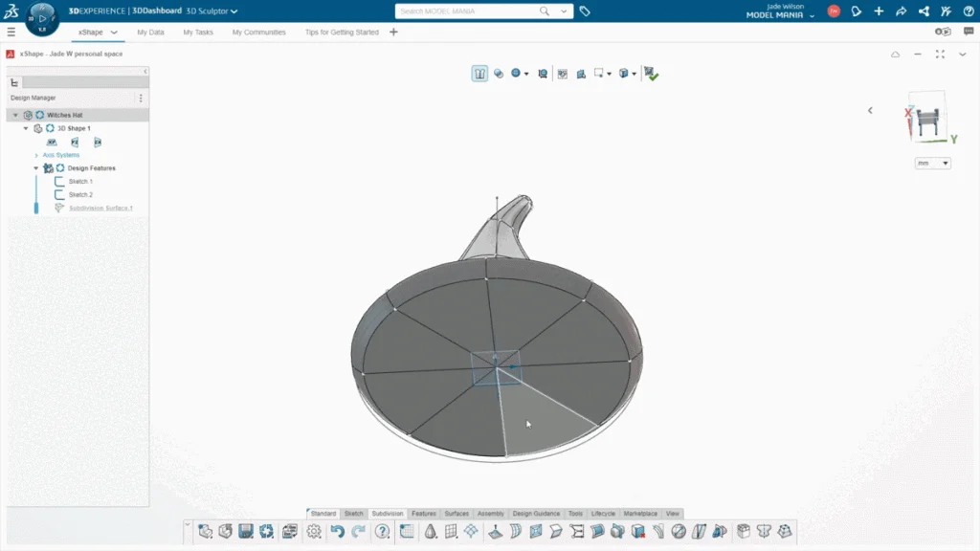Viewport: 980px width, 551px height.
Task: Open the 3DEXPERIENCE compass icon
Action: (43, 16)
